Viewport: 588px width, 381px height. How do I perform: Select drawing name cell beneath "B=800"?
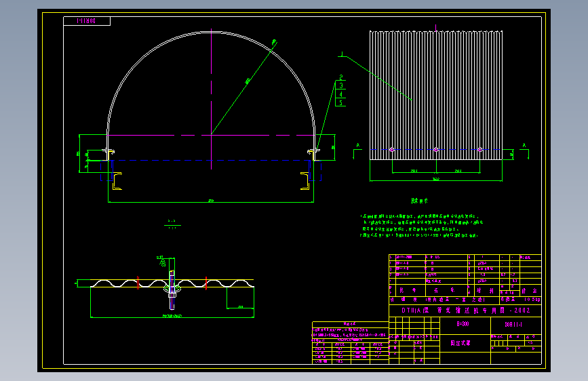point(465,343)
